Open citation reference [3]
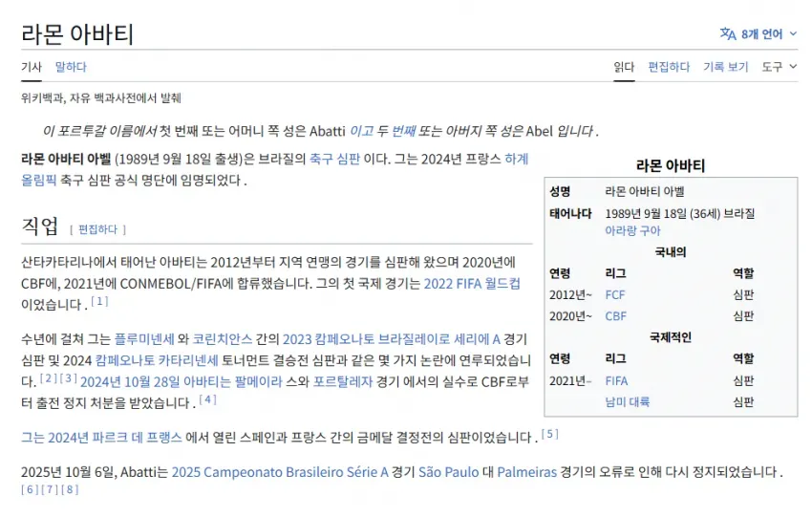 pos(69,378)
